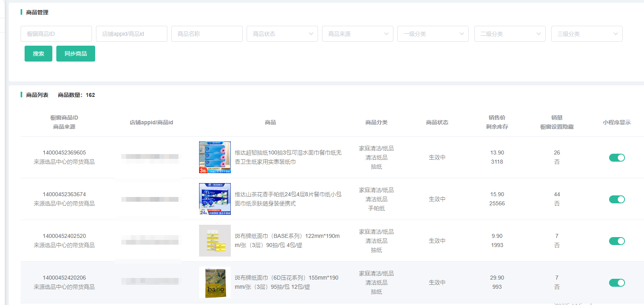The image size is (644, 305).
Task: Expand the 商品来源 dropdown
Action: (357, 34)
